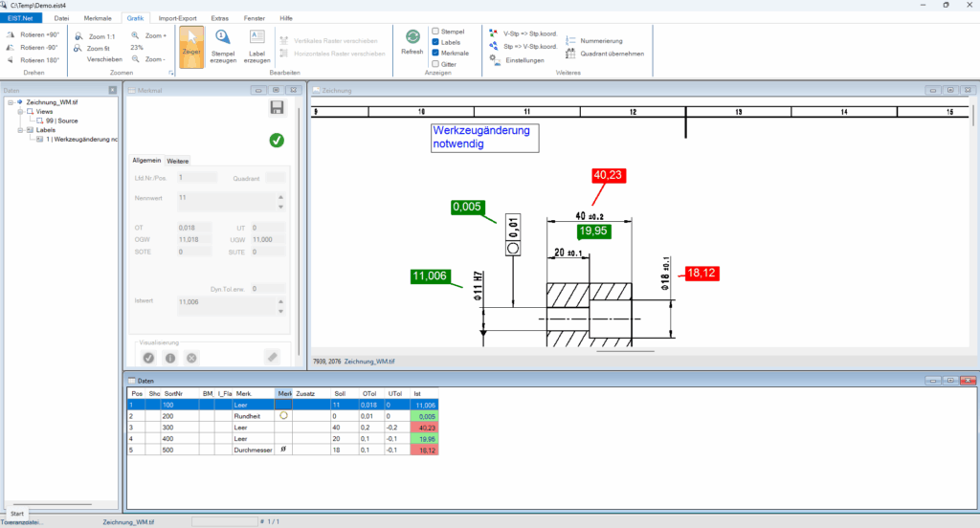Image resolution: width=980 pixels, height=528 pixels.
Task: Select the Durchmesser row in the table
Action: (x=282, y=450)
